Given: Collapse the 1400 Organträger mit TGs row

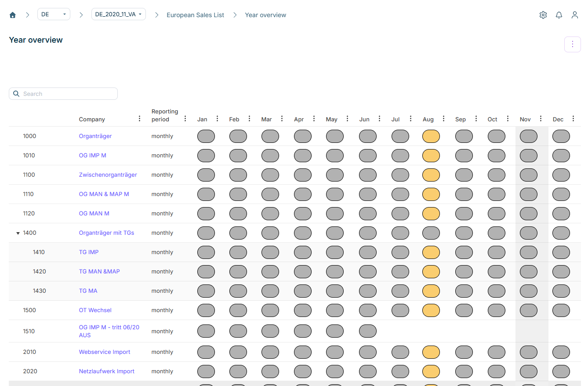Looking at the screenshot, I should [18, 233].
